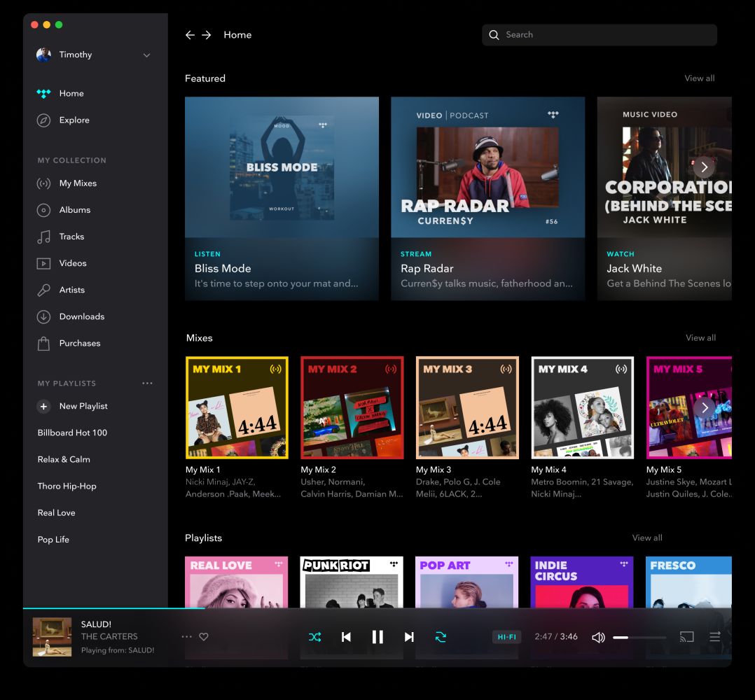View all Playlists
Screen dimensions: 755x700
[x=647, y=538]
